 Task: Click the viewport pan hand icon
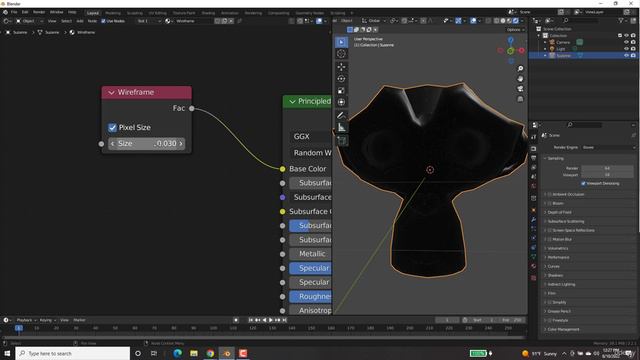pos(520,78)
